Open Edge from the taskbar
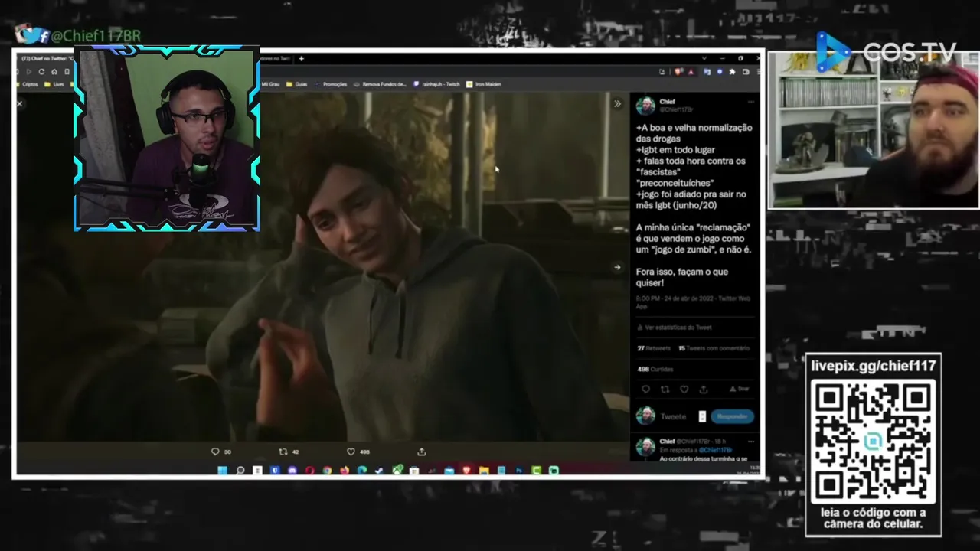The image size is (980, 551). pyautogui.click(x=362, y=471)
